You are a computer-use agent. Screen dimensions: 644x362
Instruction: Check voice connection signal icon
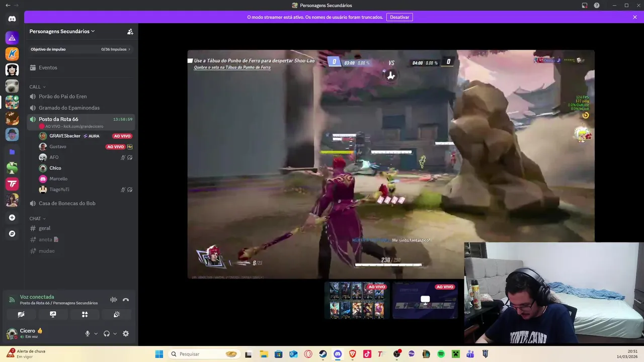click(x=12, y=300)
